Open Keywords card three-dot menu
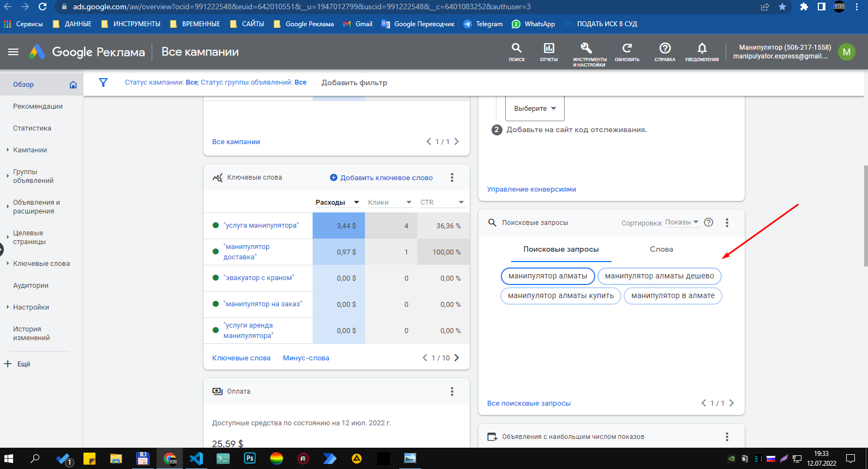Viewport: 868px width, 469px height. coord(452,177)
